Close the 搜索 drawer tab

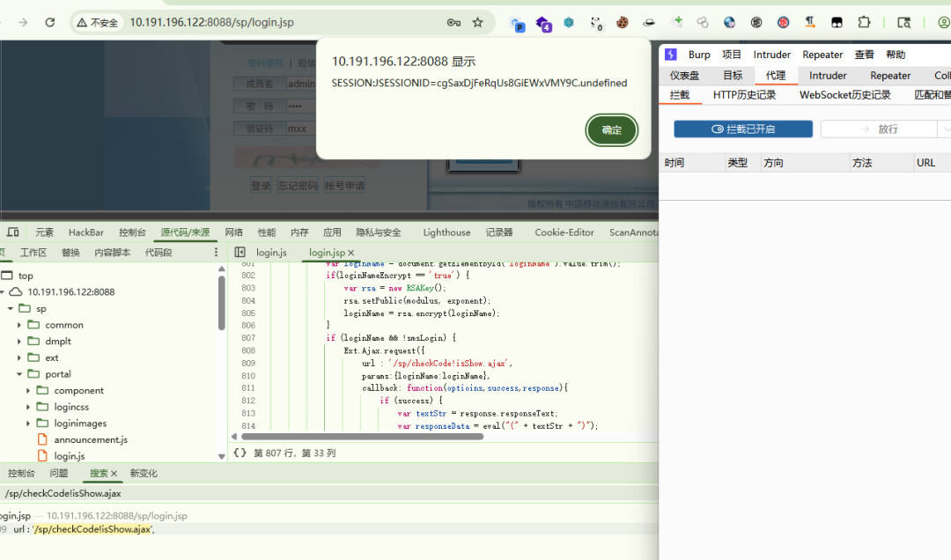(x=114, y=473)
